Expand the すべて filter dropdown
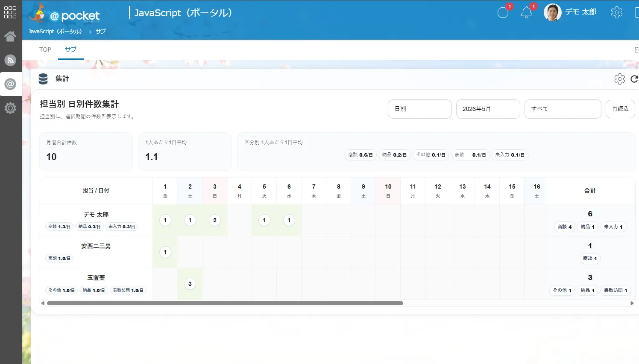Viewport: 639px width, 364px height. pos(563,109)
